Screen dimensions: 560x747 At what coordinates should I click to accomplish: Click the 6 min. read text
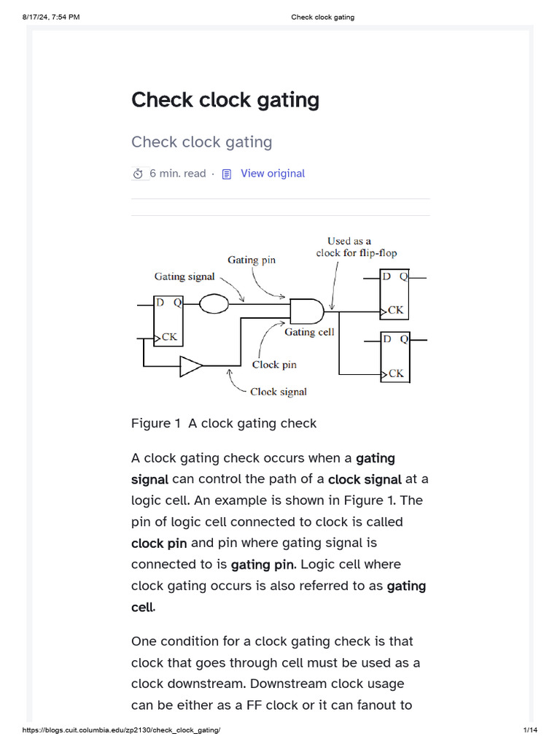pyautogui.click(x=178, y=174)
